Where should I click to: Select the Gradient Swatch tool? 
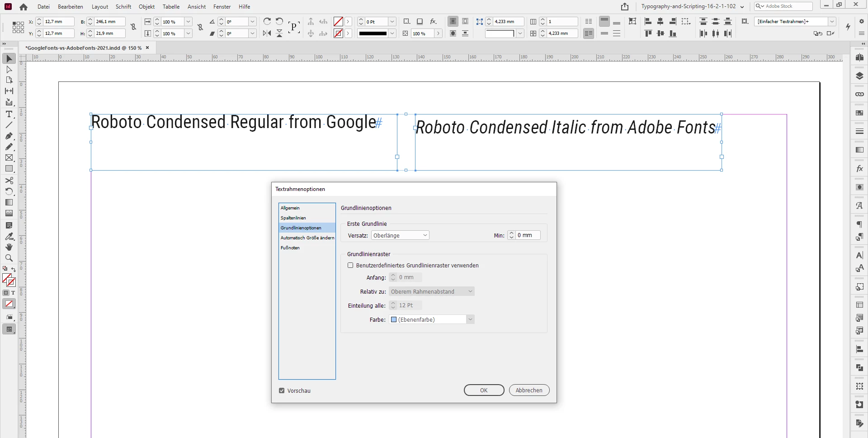[x=9, y=202]
